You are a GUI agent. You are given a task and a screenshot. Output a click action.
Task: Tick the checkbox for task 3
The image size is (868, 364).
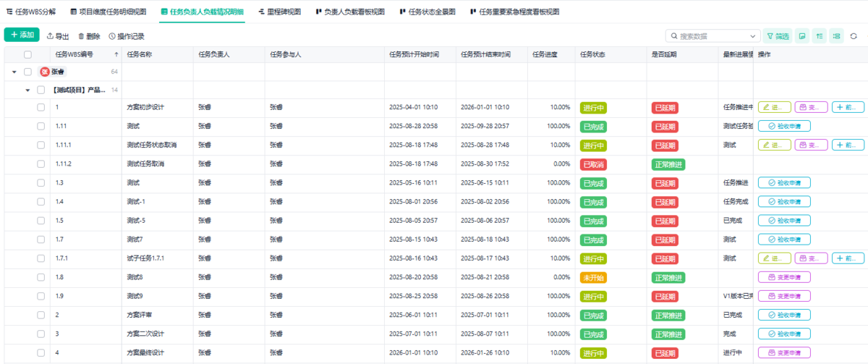41,334
